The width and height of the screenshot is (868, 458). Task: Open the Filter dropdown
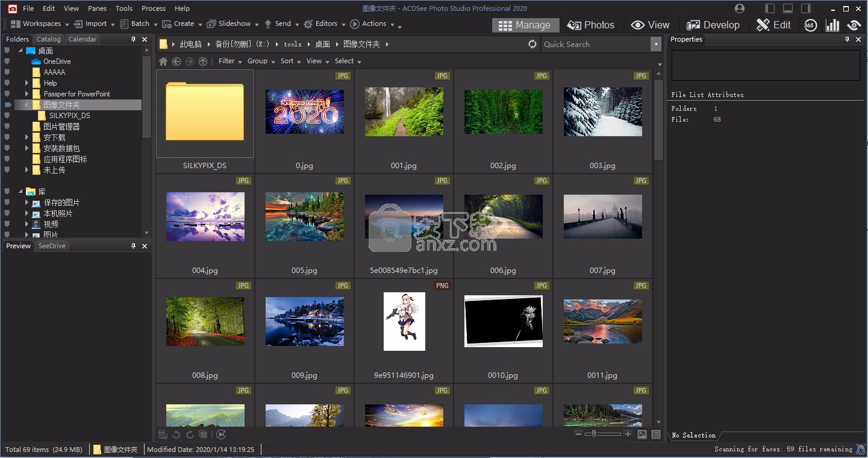pos(230,61)
